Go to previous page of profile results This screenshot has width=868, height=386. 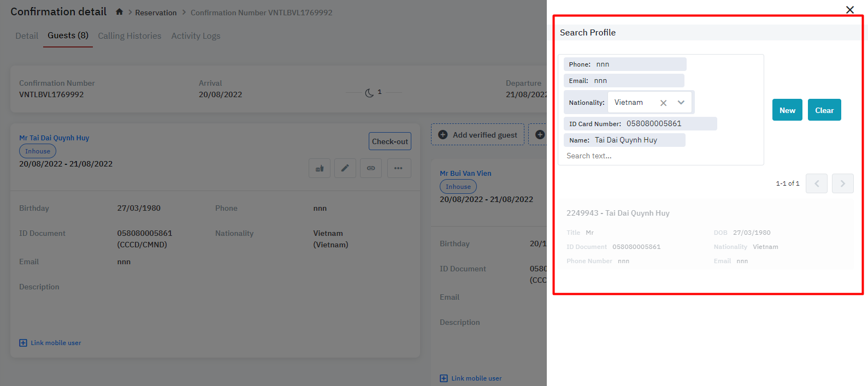click(x=817, y=183)
